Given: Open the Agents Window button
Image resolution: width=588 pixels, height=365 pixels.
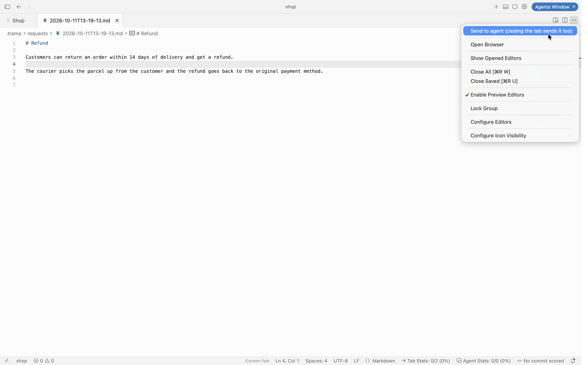Looking at the screenshot, I should click(555, 7).
